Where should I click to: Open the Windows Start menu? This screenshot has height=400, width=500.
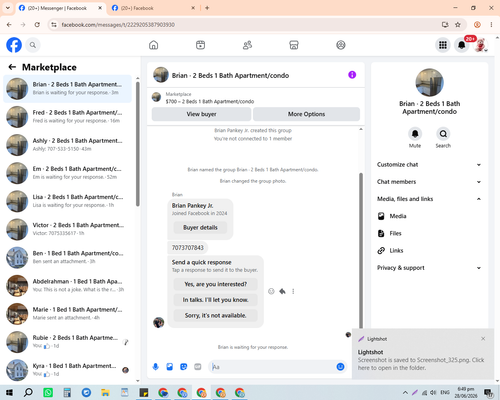(x=9, y=392)
